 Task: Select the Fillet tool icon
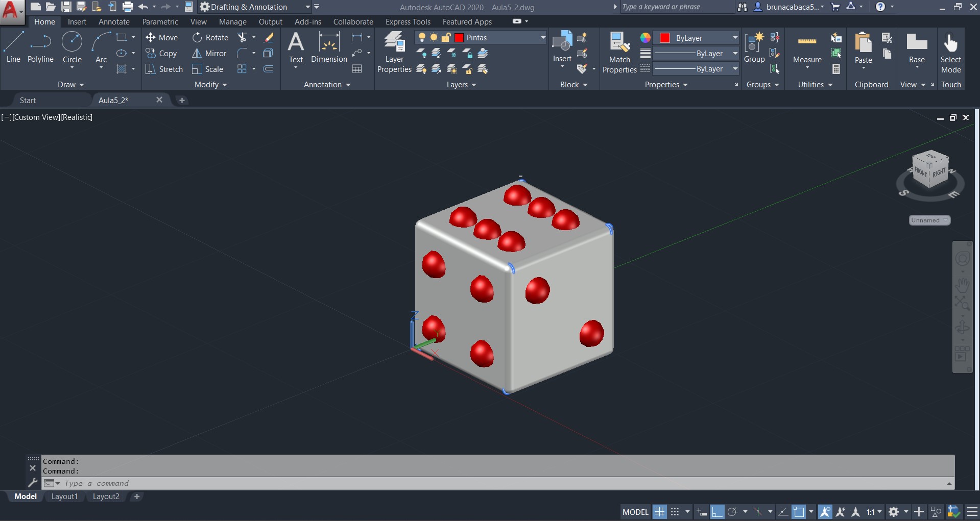[243, 53]
